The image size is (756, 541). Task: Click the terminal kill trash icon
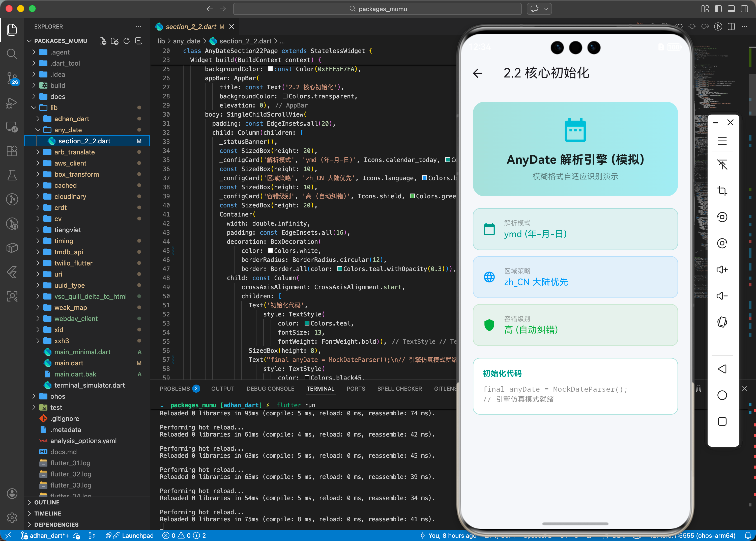(699, 388)
